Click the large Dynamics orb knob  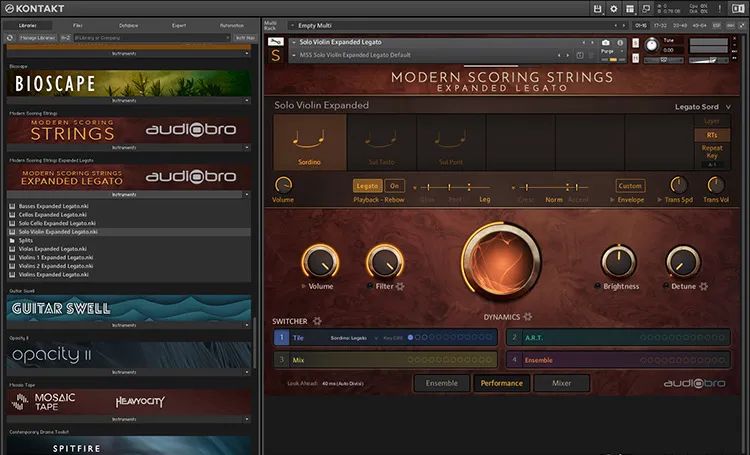click(501, 261)
